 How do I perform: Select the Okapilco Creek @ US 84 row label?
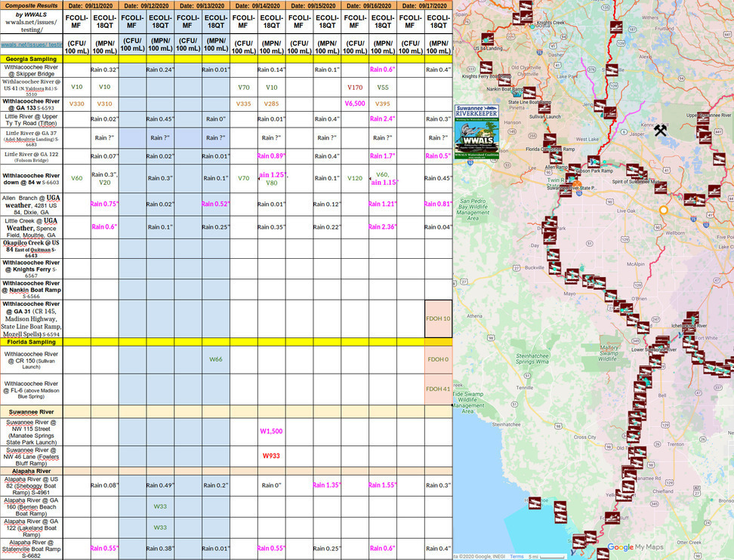pos(32,249)
